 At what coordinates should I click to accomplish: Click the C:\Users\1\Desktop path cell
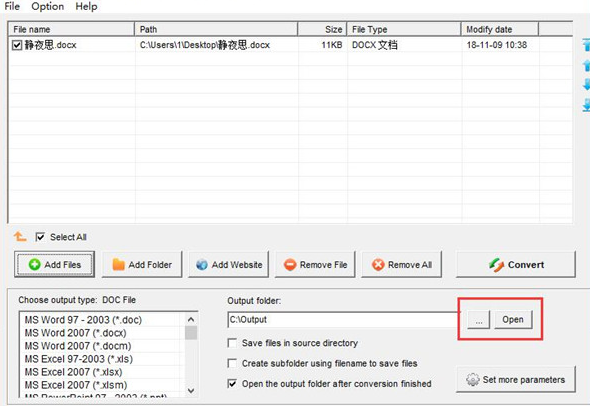pos(205,45)
